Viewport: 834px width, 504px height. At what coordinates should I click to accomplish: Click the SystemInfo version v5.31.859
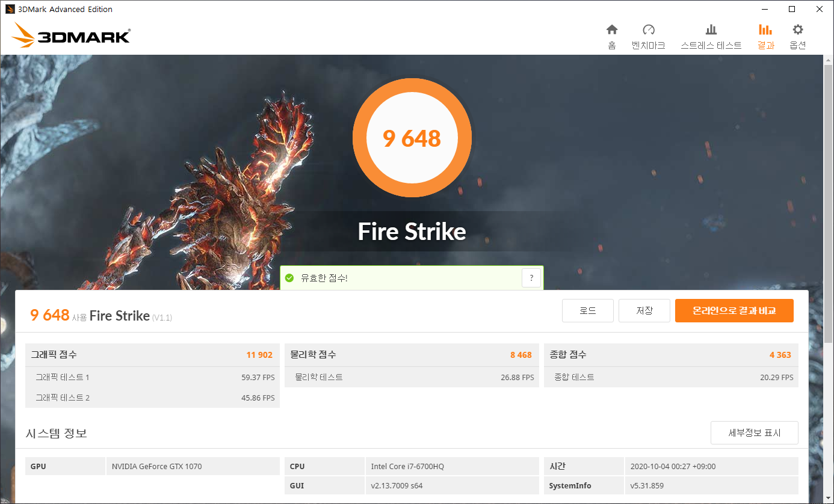tap(647, 485)
